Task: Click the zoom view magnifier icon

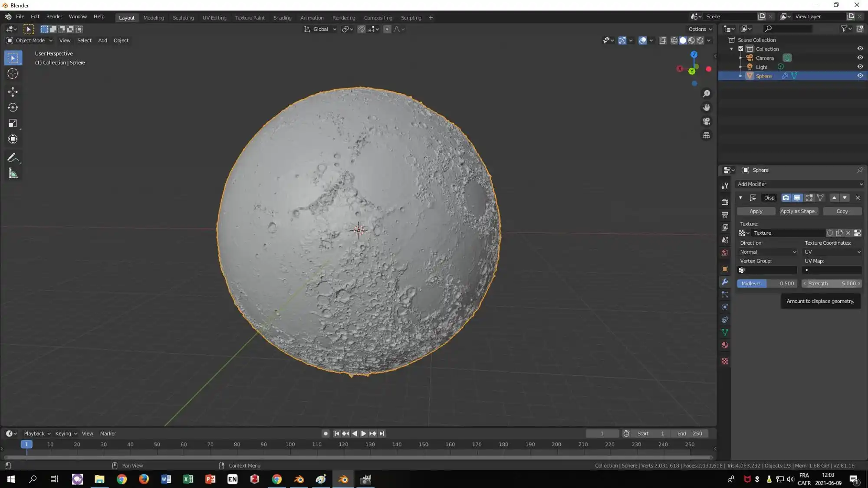Action: pyautogui.click(x=706, y=94)
